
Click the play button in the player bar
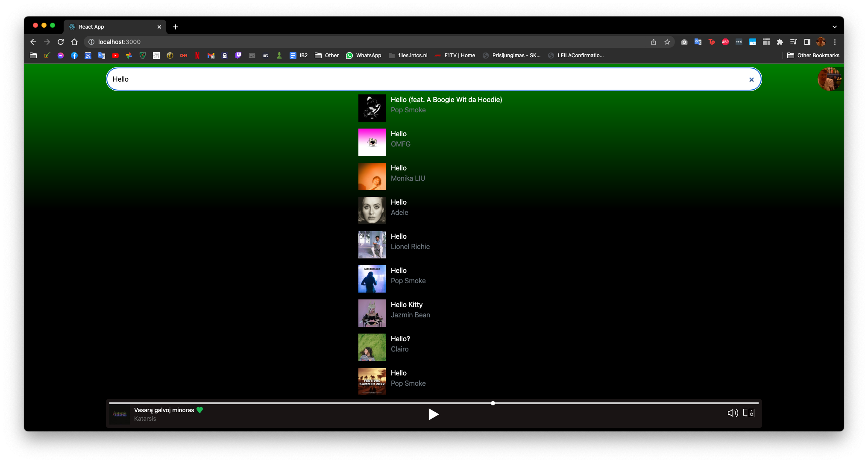[x=433, y=414]
